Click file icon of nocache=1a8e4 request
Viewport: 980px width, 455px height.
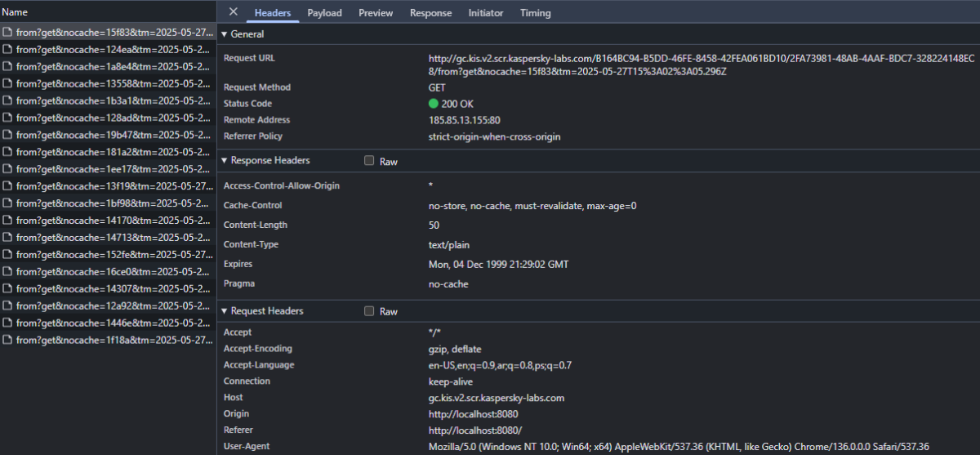(7, 67)
